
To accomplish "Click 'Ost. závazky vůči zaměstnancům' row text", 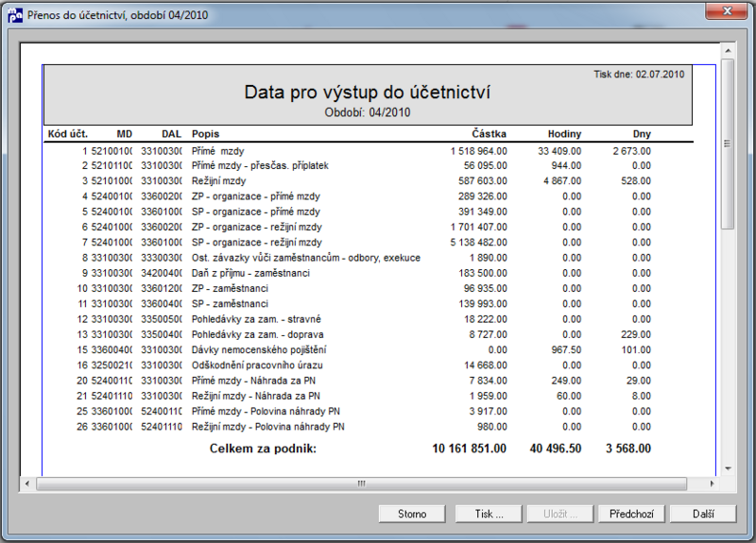I will tap(305, 258).
